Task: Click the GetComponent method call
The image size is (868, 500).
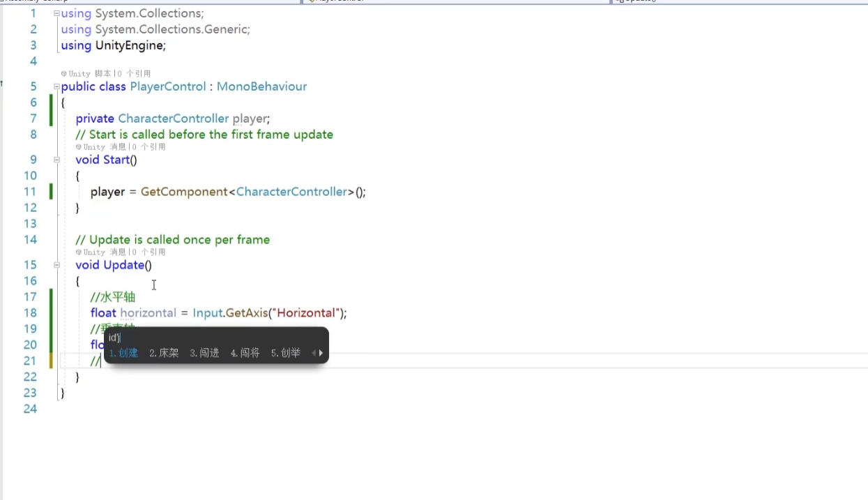Action: click(184, 192)
